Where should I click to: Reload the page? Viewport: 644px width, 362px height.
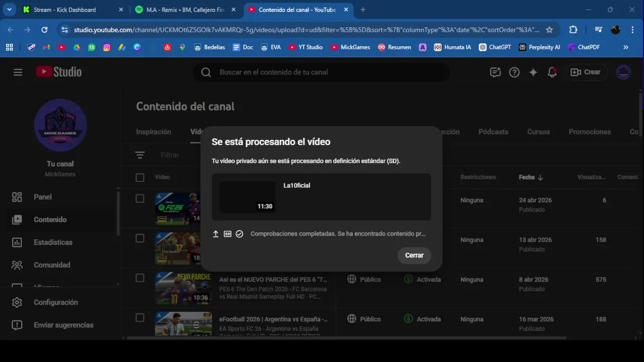44,30
